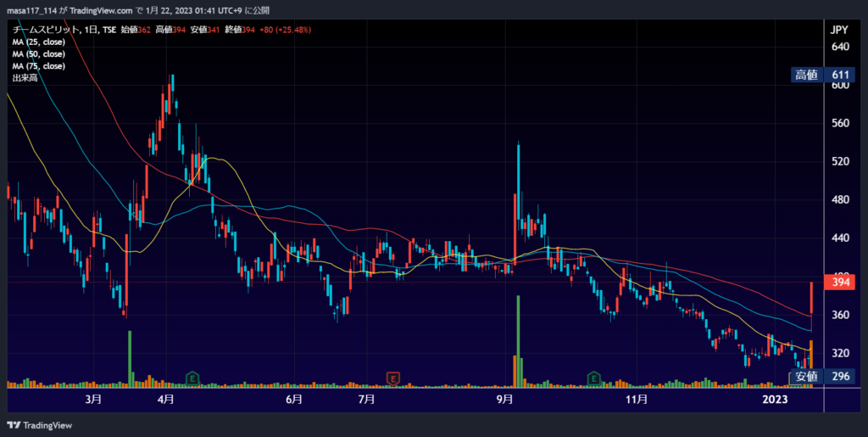Screen dimensions: 868x437
Task: Click the masa117_114 publisher header text
Action: (31, 10)
